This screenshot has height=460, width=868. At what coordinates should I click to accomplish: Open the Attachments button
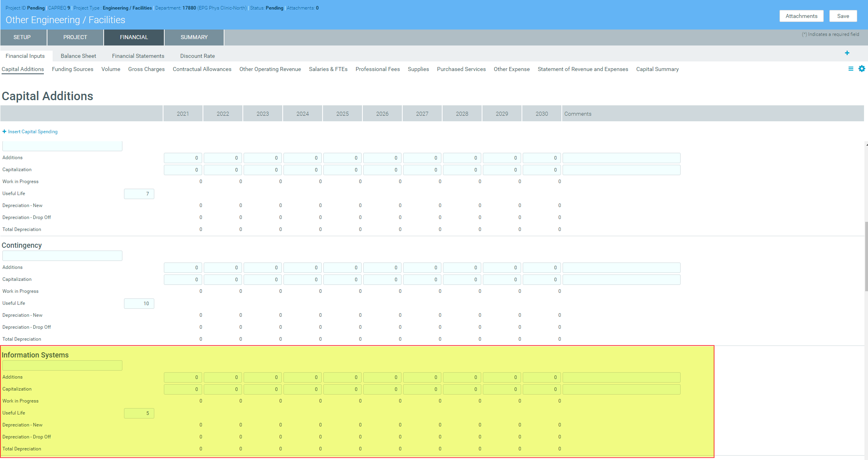pyautogui.click(x=801, y=16)
